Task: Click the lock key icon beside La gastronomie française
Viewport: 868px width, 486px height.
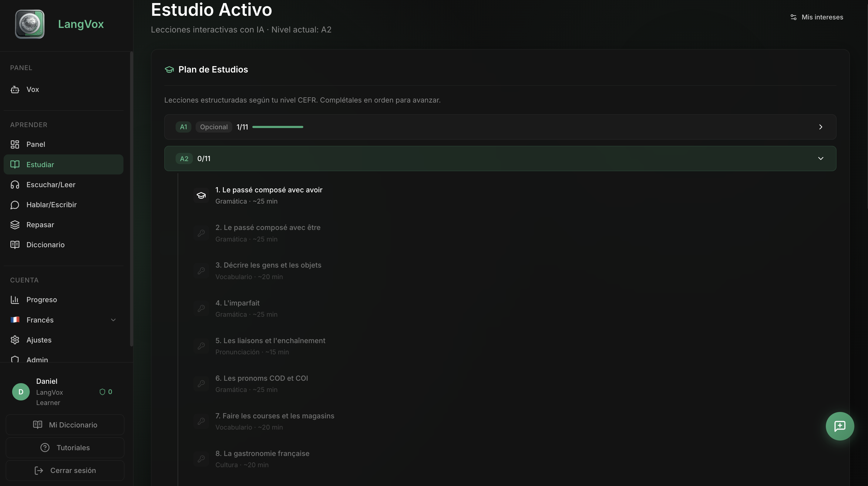Action: pos(201,459)
